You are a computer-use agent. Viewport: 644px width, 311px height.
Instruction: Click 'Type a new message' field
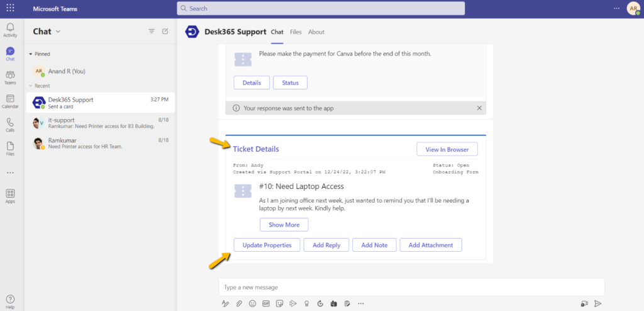pos(411,287)
